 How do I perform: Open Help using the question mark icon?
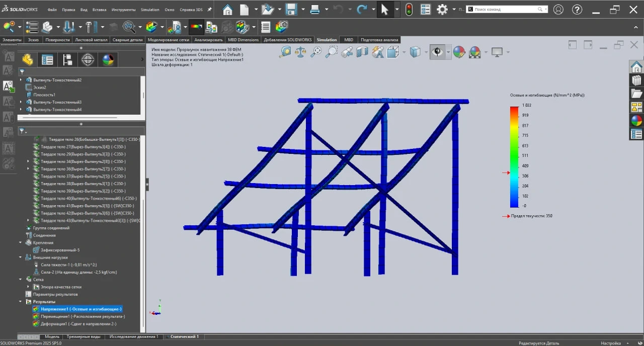[577, 9]
